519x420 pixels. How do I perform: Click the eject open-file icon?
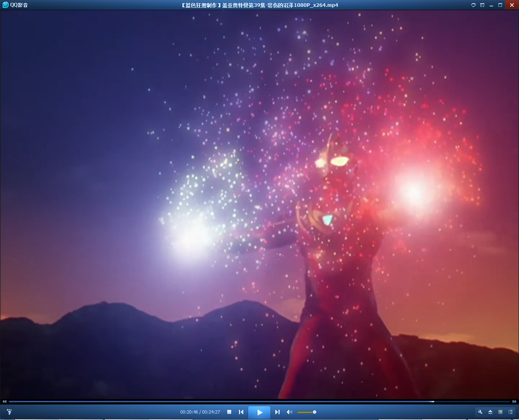click(490, 412)
